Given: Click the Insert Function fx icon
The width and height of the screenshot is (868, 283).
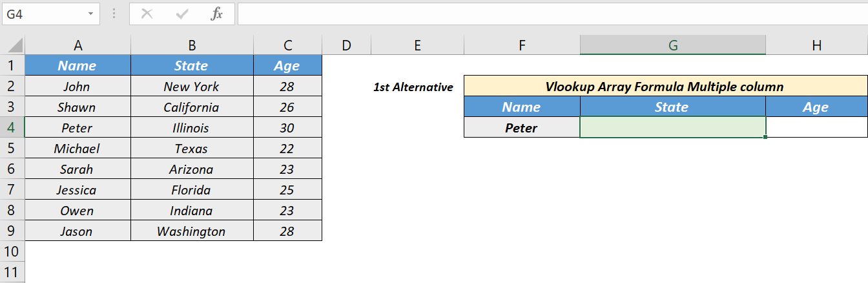Looking at the screenshot, I should tap(217, 14).
